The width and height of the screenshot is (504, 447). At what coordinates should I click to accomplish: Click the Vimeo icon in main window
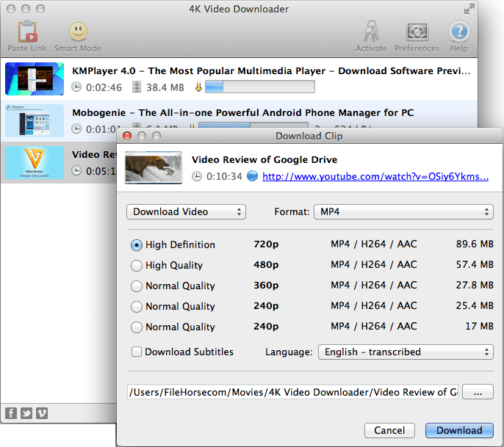click(42, 413)
